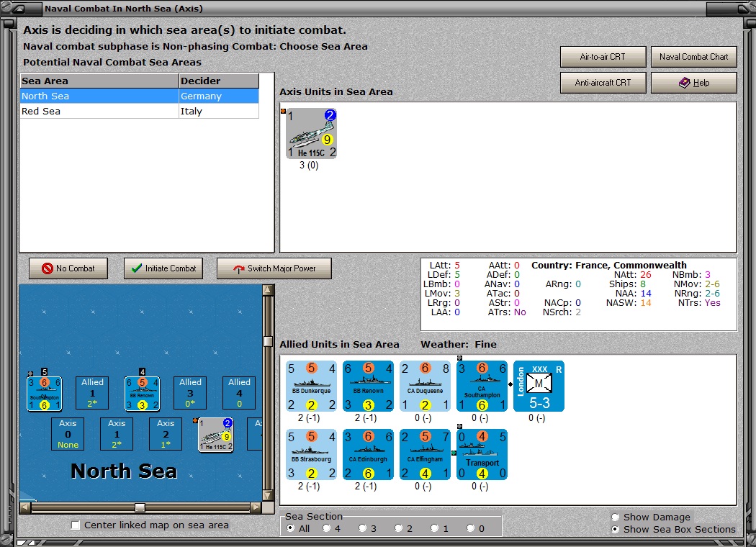Click the Allied section 3 sea box
756x547 pixels.
tap(190, 393)
